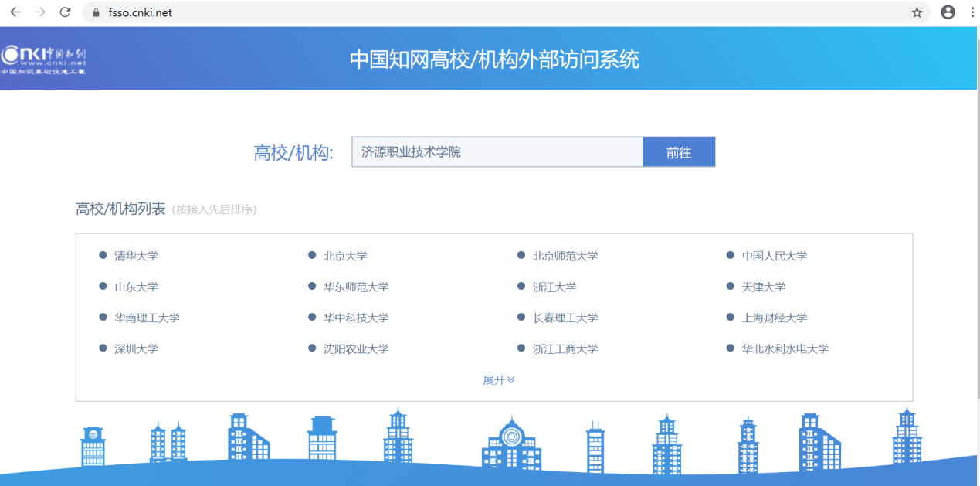Open Chrome three-dot menu
980x486 pixels.
point(972,12)
